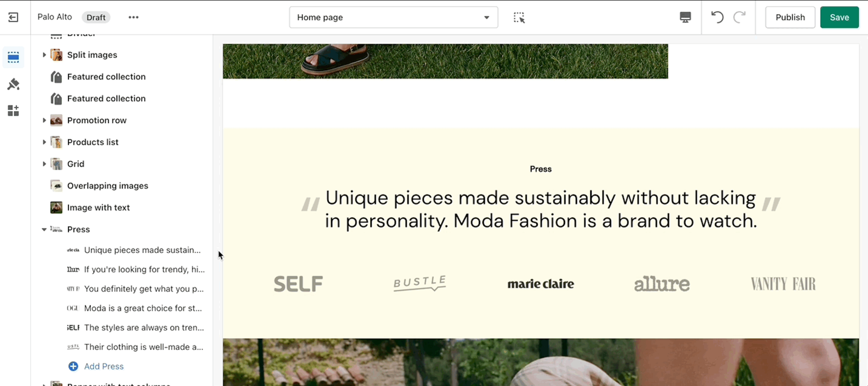Click the plus icon beside Add Press
868x386 pixels.
[x=73, y=366]
